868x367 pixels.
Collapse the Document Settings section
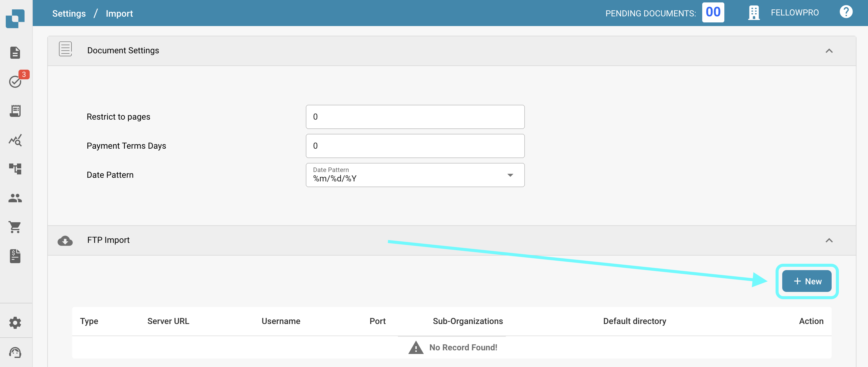point(830,51)
